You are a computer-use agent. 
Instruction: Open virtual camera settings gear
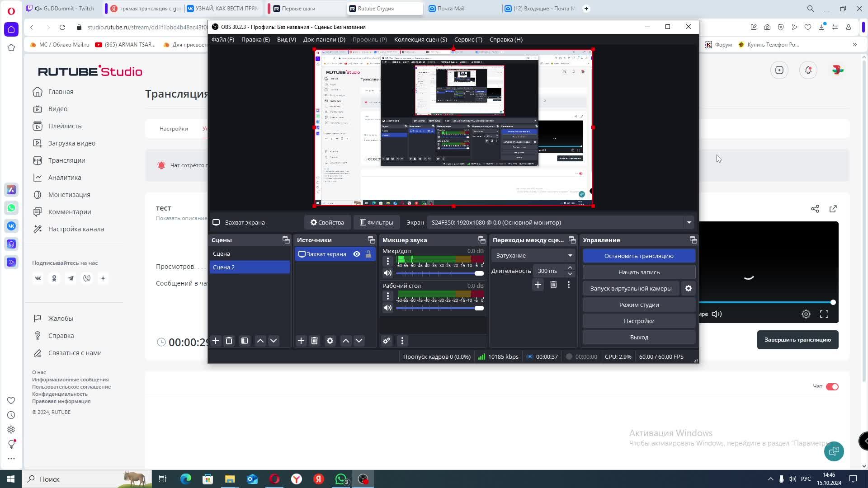click(689, 288)
